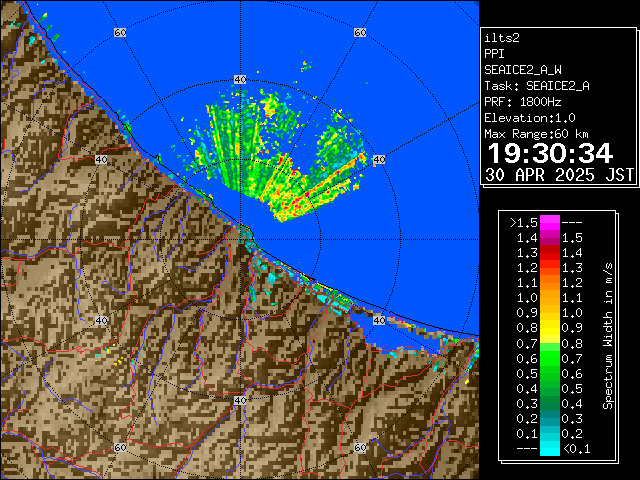
Task: Click the 'Spectrum Width in m/s' axis title
Action: 607,336
